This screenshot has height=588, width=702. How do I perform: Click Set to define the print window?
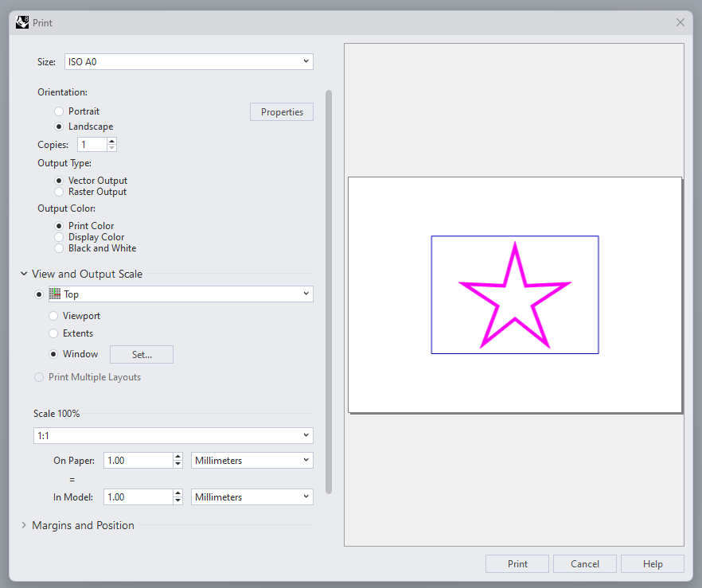pos(141,354)
